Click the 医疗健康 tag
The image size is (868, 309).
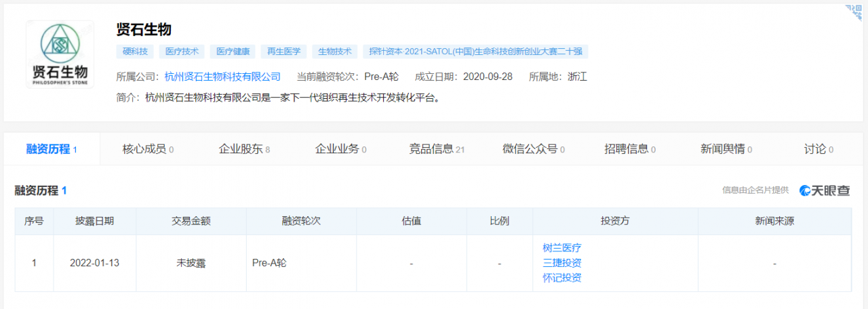point(231,52)
